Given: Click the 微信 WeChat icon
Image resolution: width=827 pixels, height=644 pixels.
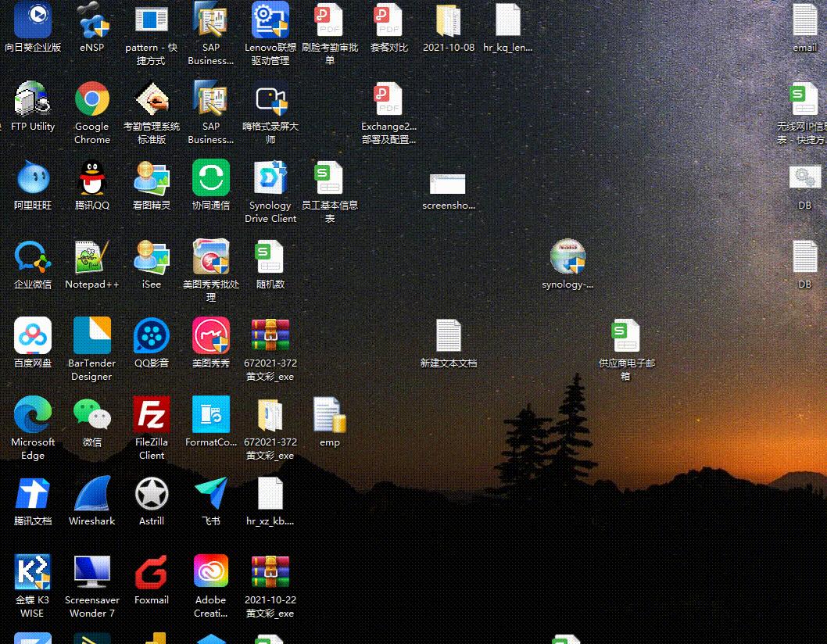Looking at the screenshot, I should pos(91,414).
